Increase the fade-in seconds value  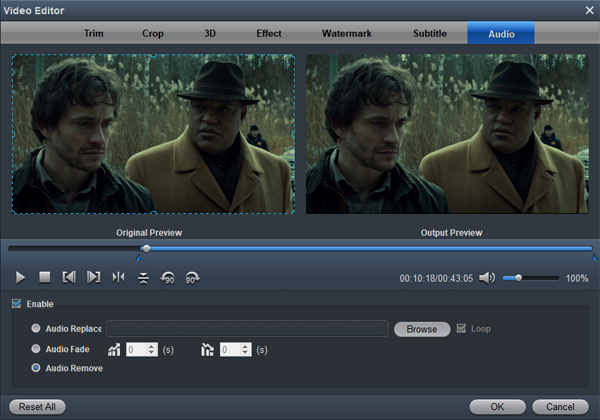152,346
